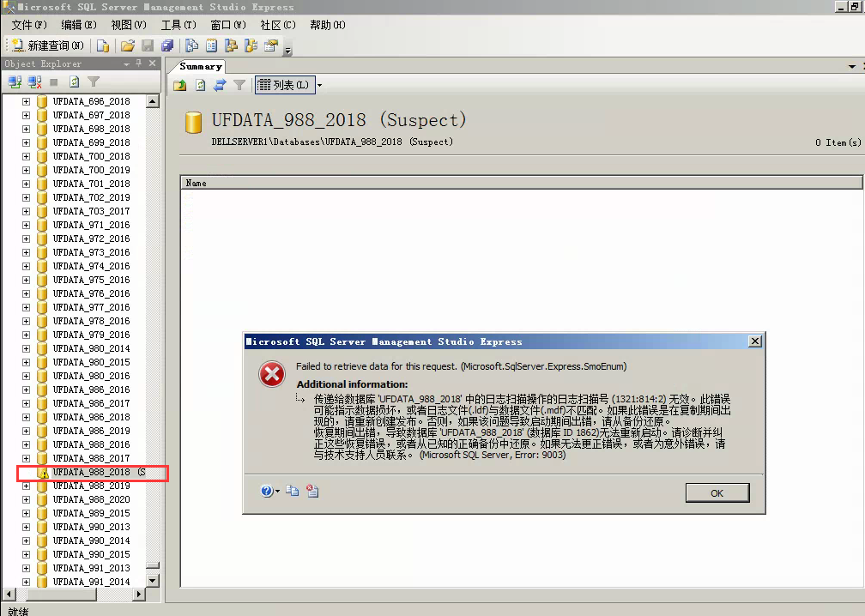This screenshot has height=616, width=865.
Task: Click the Database Engine Query icon
Action: (103, 45)
